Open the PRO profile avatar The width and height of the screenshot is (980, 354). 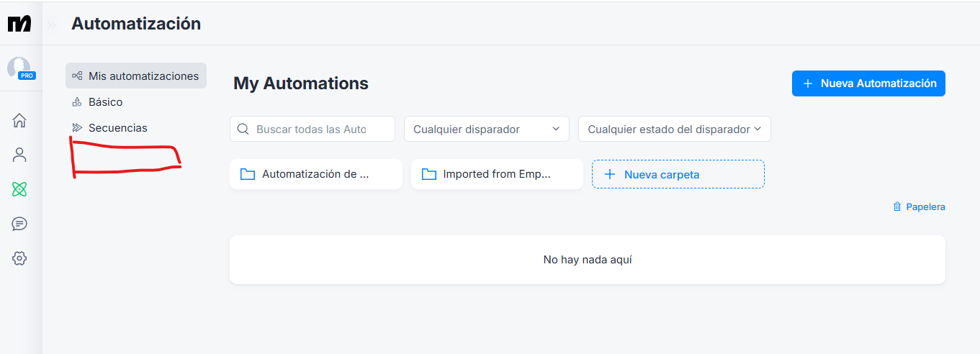19,68
